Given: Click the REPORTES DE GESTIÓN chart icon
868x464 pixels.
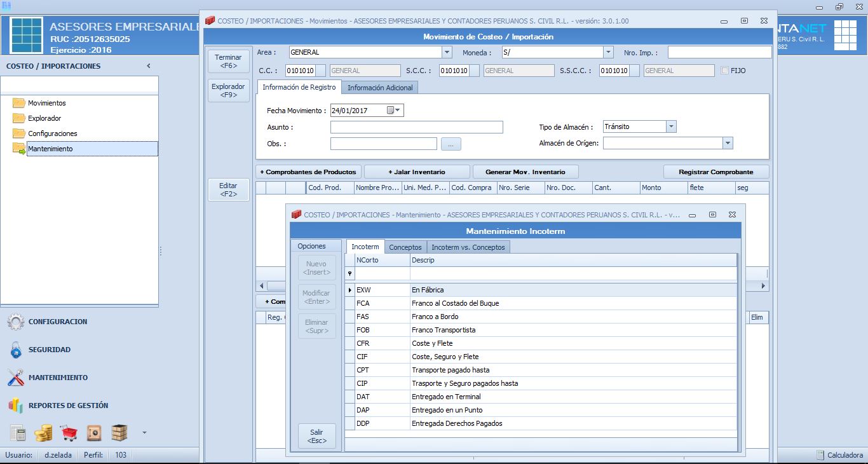Looking at the screenshot, I should click(16, 406).
